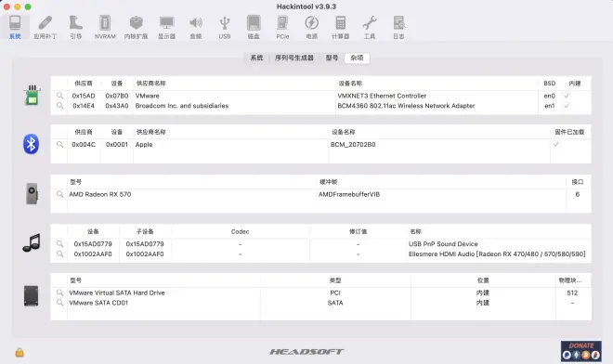Select the BCM_20702B0 device name
Viewport: 613px width, 364px height.
tap(353, 145)
